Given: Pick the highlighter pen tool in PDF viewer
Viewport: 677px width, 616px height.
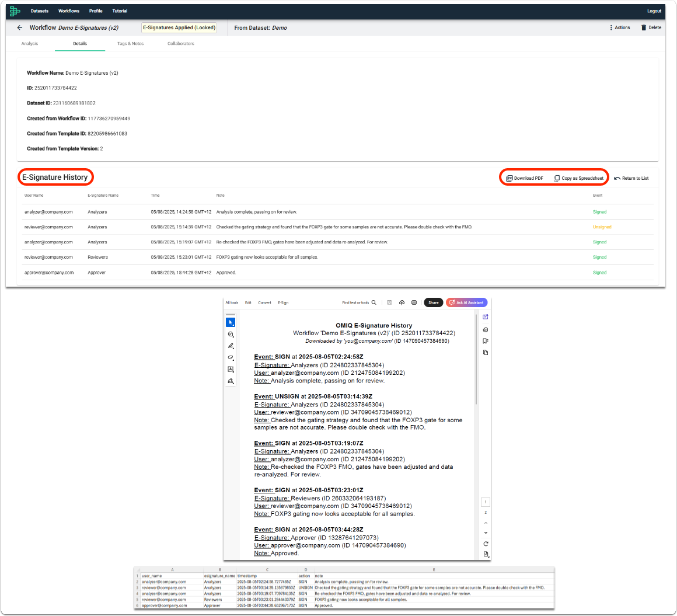Looking at the screenshot, I should coord(231,346).
